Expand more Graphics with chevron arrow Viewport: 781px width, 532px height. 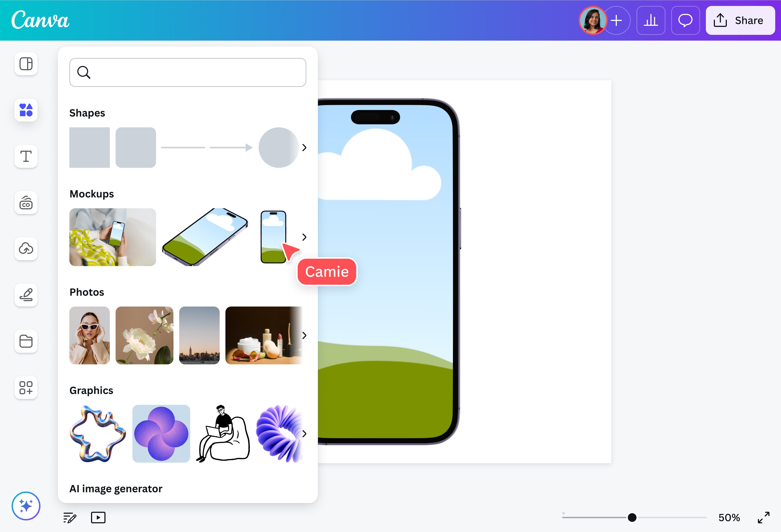(304, 434)
